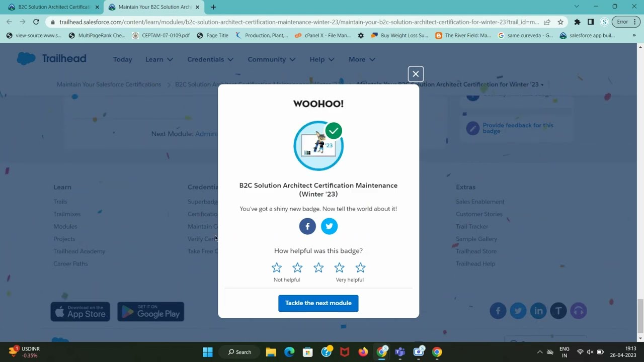This screenshot has height=362, width=644.
Task: Open a new browser tab
Action: 213,7
